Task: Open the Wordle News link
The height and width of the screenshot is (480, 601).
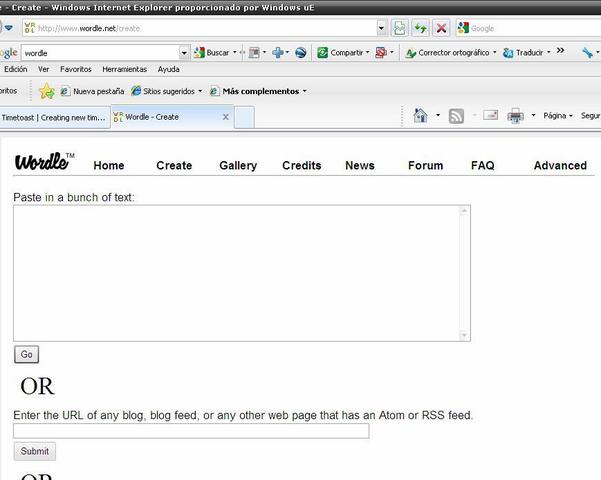Action: click(x=360, y=165)
